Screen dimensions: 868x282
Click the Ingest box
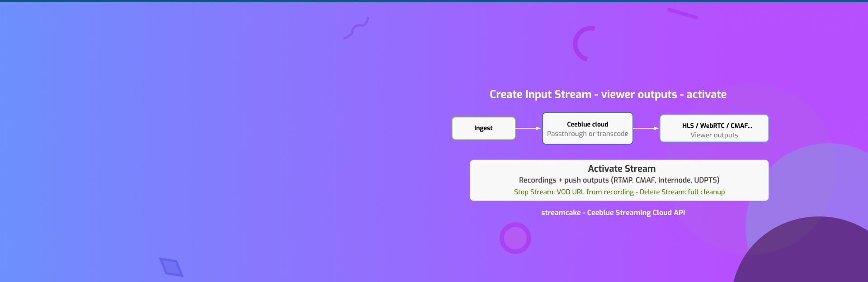tap(483, 128)
